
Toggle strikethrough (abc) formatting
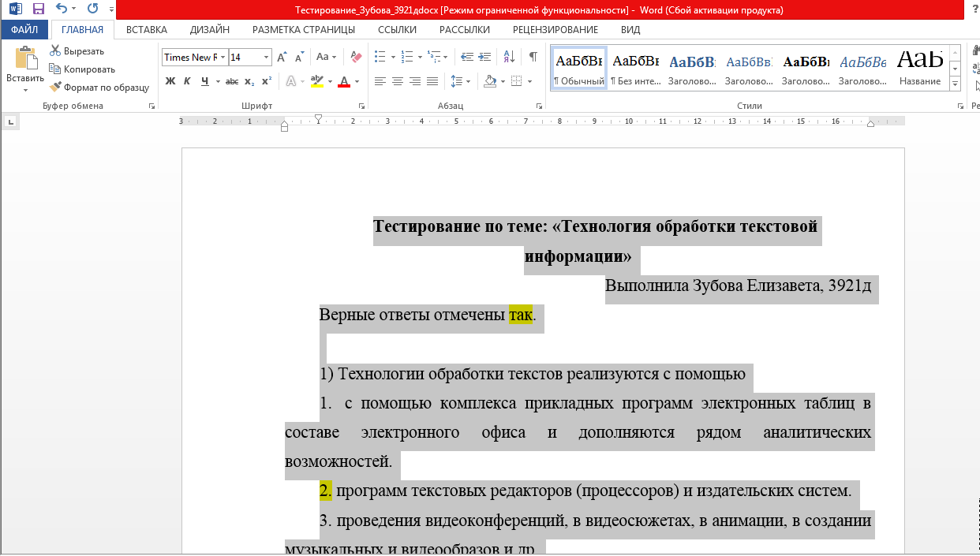pos(231,81)
